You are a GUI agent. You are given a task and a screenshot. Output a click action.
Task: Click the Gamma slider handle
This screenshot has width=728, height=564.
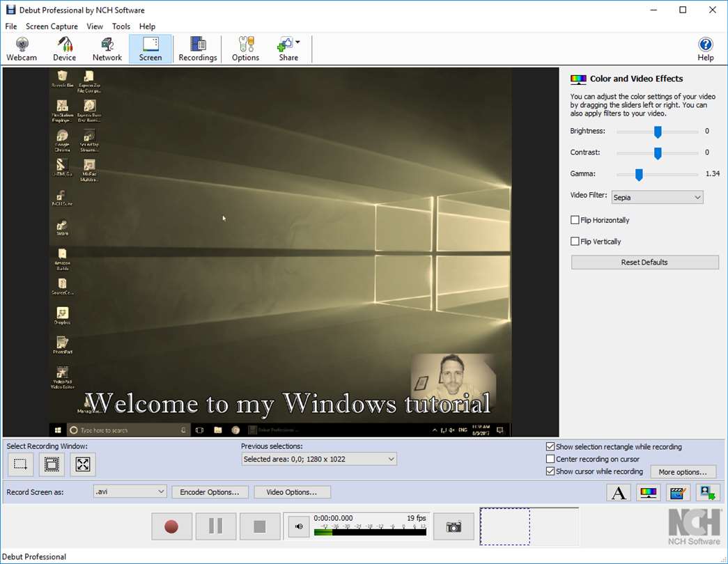[639, 175]
